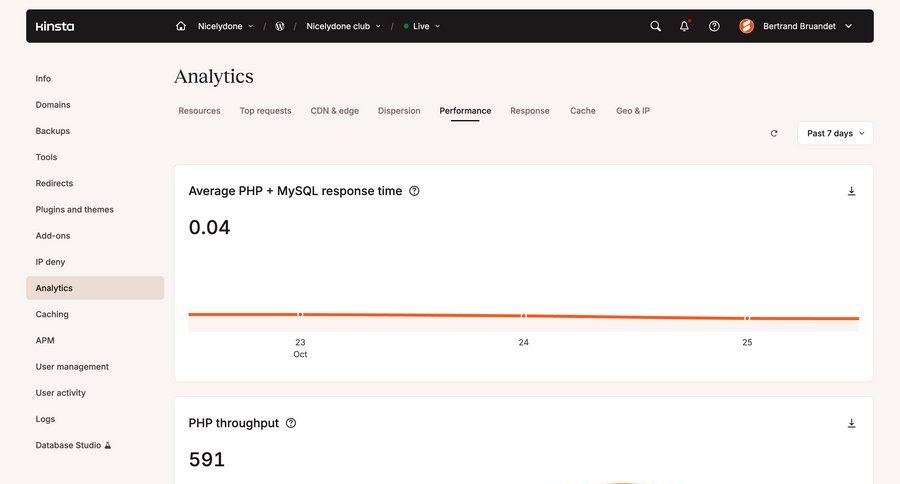
Task: Click the home icon in the breadcrumb
Action: tap(181, 26)
